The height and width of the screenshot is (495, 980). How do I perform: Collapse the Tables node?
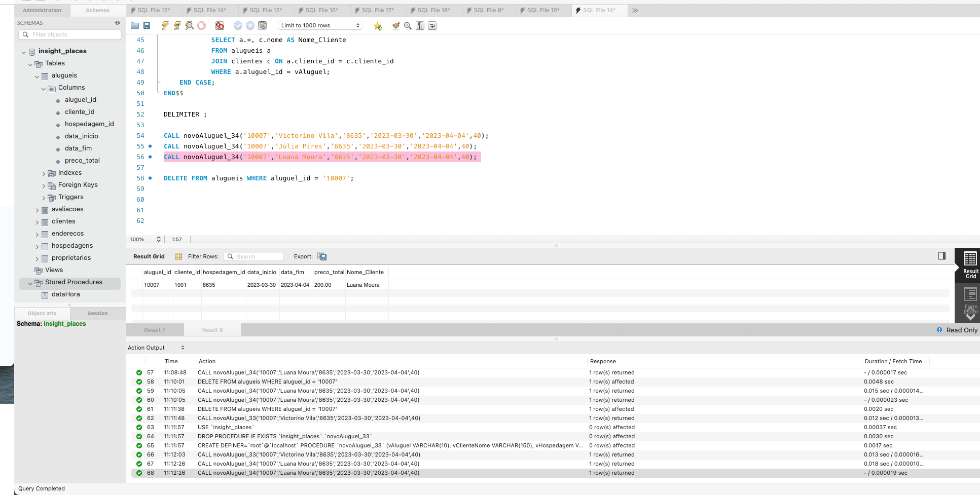(x=30, y=64)
